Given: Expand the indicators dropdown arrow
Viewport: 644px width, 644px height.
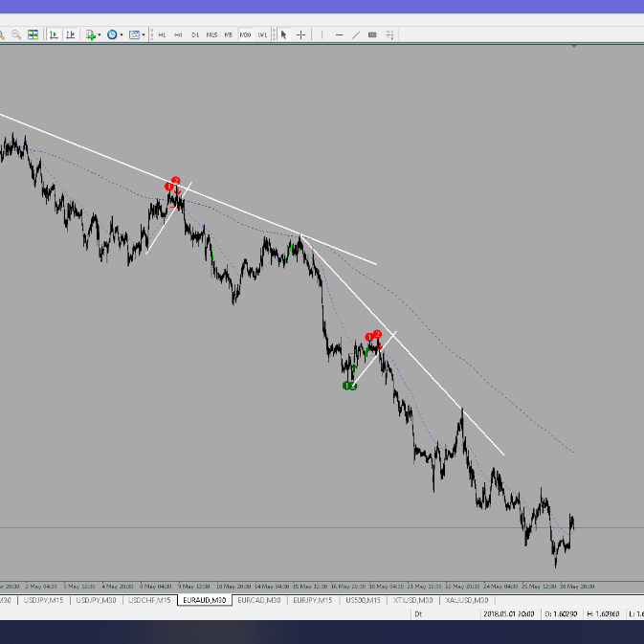Looking at the screenshot, I should pyautogui.click(x=100, y=34).
